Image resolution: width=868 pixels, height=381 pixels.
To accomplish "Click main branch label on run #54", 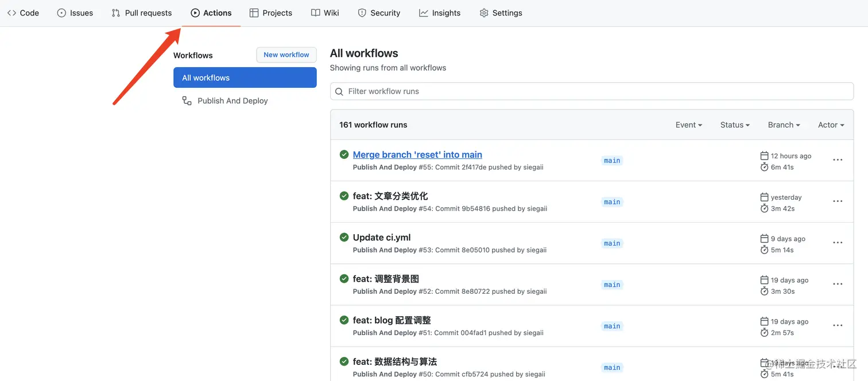I will click(612, 201).
